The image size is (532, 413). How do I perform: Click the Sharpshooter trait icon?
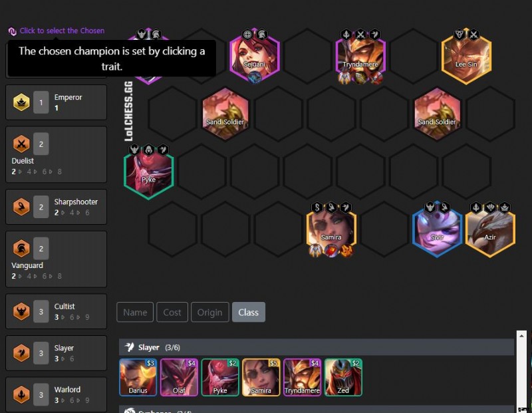[21, 207]
